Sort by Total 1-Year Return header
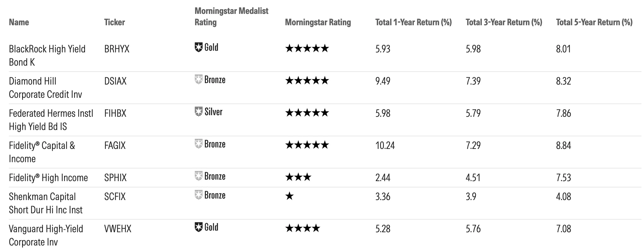The height and width of the screenshot is (248, 644). [x=414, y=22]
